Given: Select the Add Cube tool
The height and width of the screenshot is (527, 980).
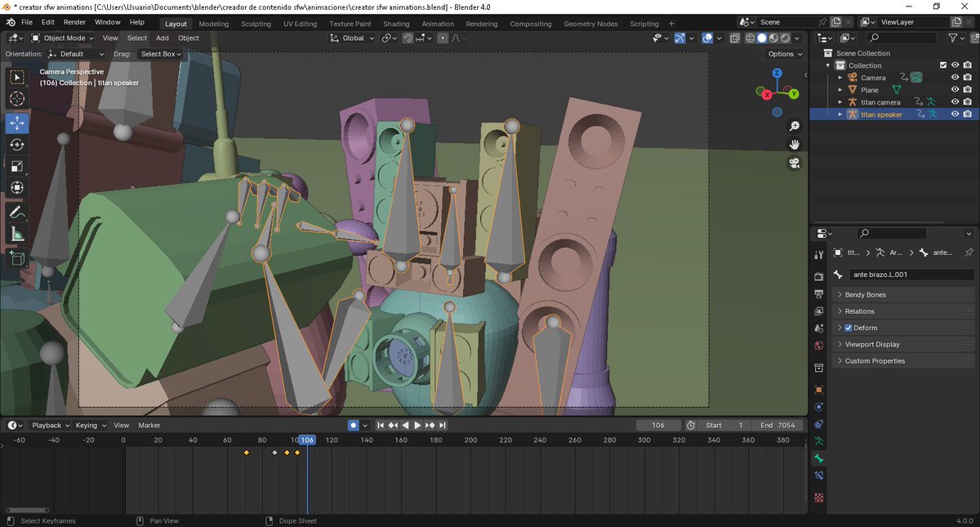Looking at the screenshot, I should point(16,259).
